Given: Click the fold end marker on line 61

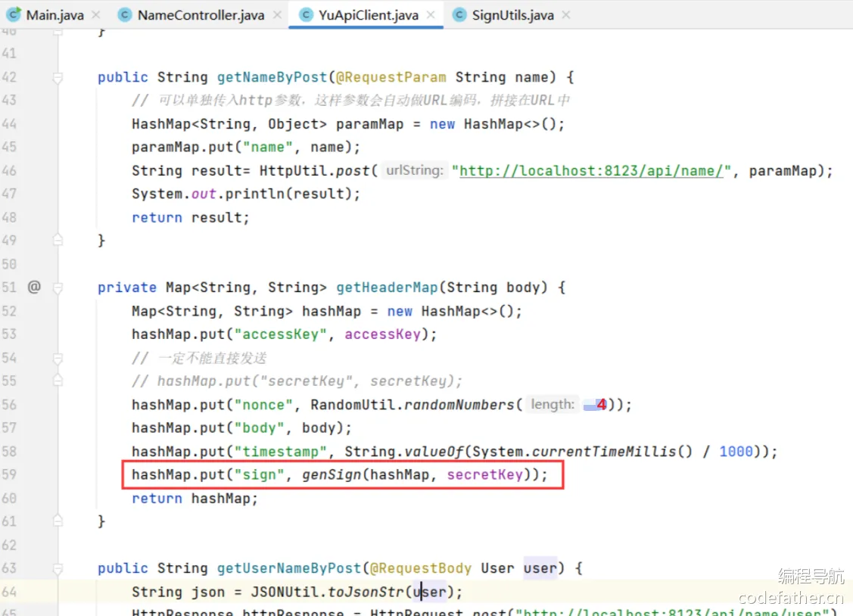Looking at the screenshot, I should (x=58, y=521).
